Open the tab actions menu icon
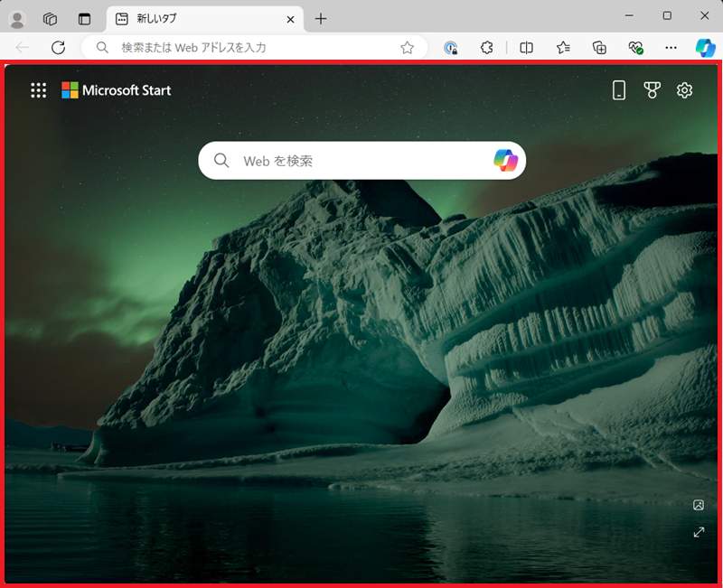Viewport: 723px width, 588px height. (x=84, y=19)
